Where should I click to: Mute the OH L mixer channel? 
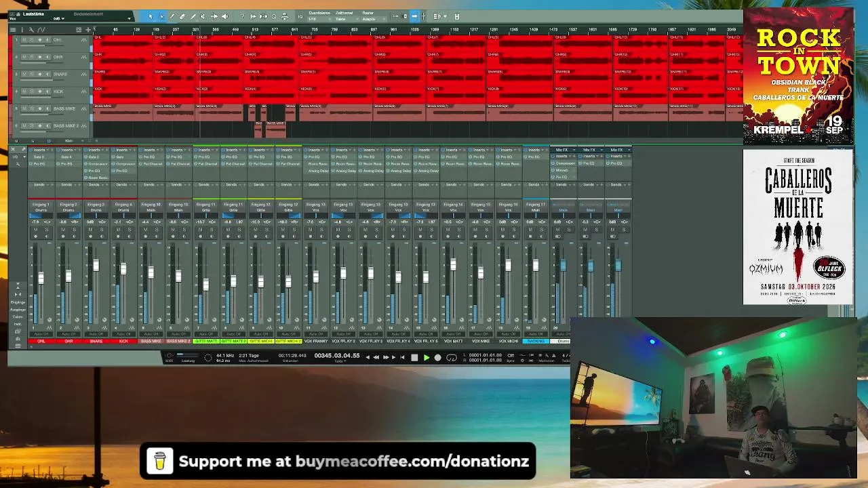(x=35, y=230)
